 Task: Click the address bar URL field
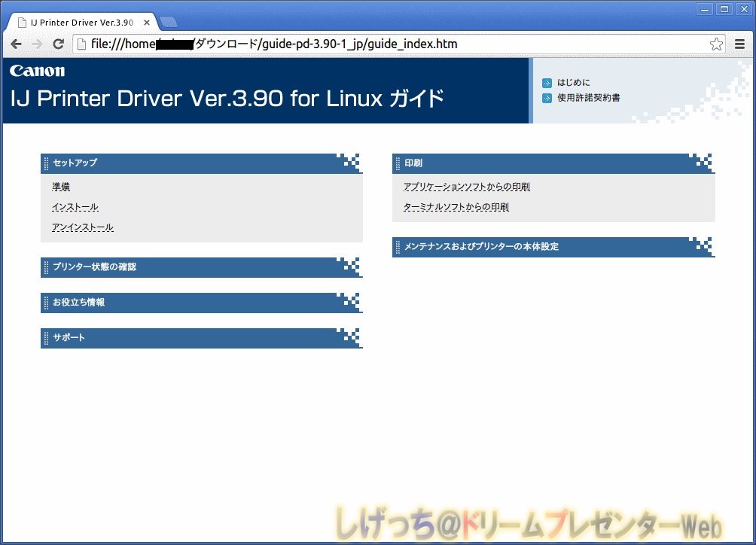(399, 44)
